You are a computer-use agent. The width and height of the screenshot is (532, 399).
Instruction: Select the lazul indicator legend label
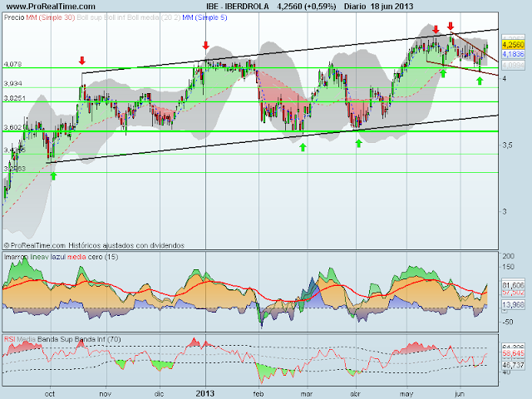(58, 257)
